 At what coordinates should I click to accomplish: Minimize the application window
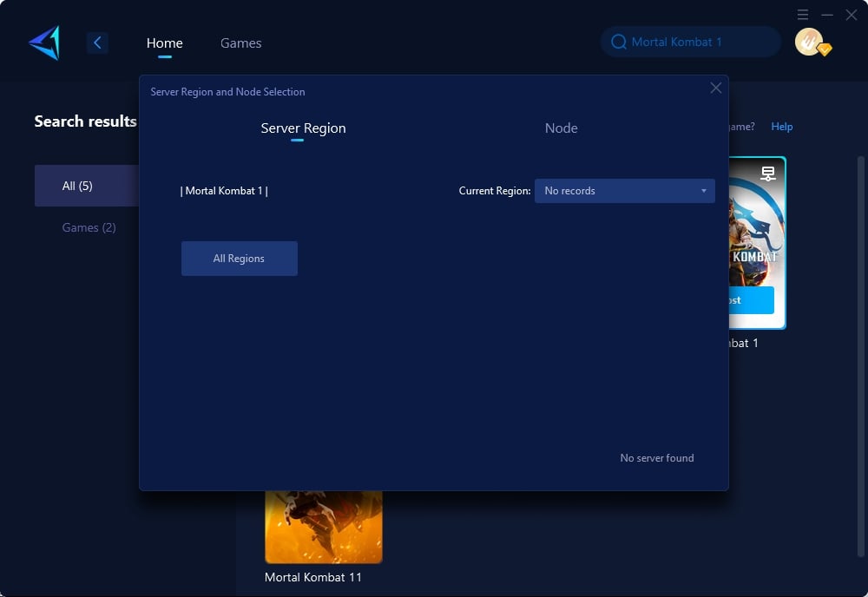pos(827,15)
